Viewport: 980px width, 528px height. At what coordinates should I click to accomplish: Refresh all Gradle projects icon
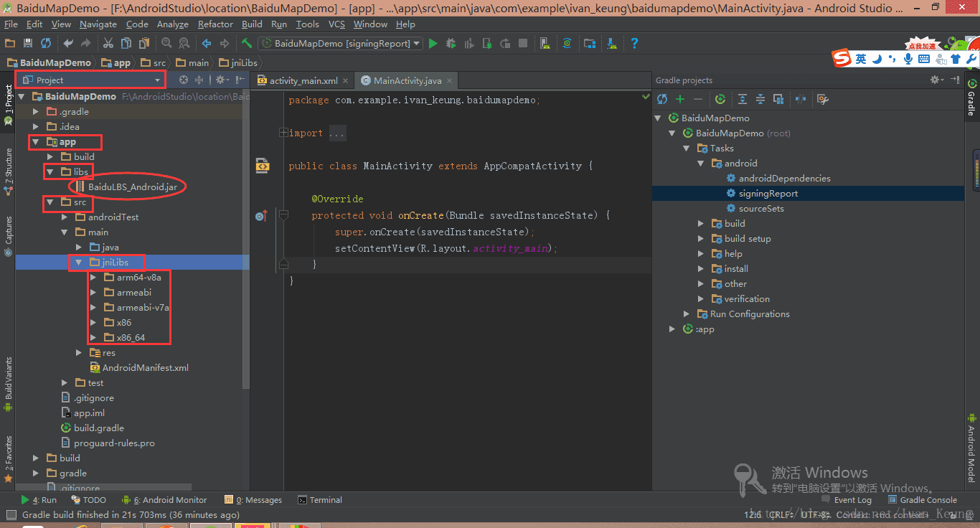coord(662,99)
